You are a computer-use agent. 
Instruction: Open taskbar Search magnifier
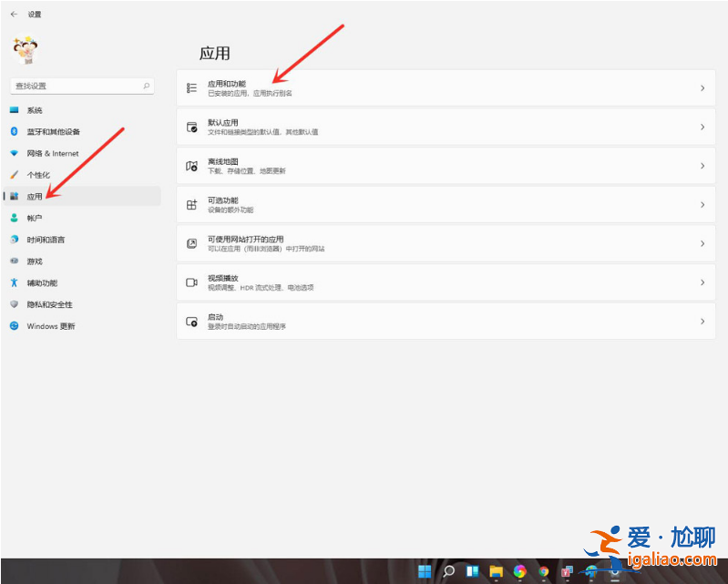click(448, 571)
